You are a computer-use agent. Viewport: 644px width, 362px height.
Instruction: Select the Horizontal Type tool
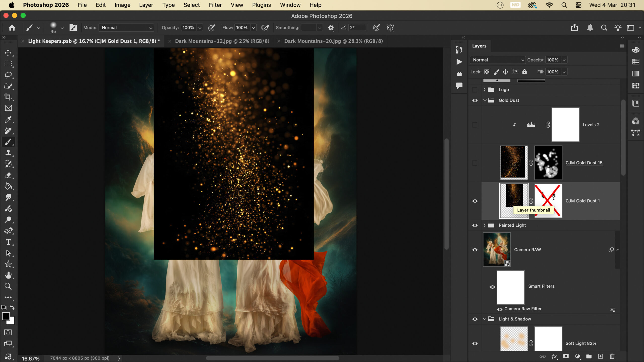coord(8,242)
